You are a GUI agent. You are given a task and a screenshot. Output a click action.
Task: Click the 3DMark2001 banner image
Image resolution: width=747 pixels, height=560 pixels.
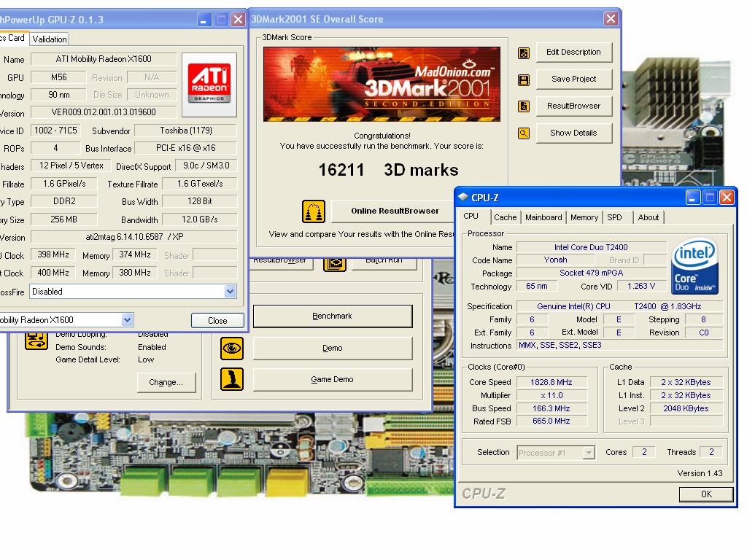tap(382, 85)
